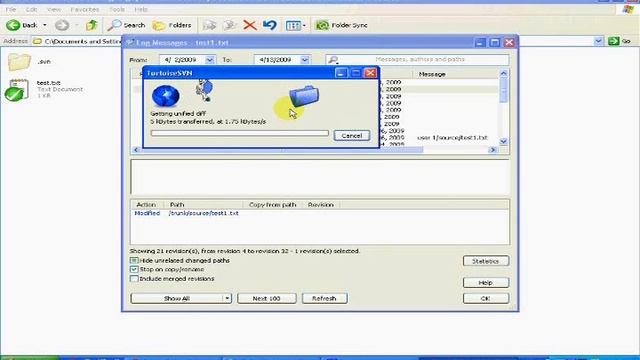Select log row with message user 1/source/test1.txt
Screen dimensions: 640x360
click(x=452, y=138)
